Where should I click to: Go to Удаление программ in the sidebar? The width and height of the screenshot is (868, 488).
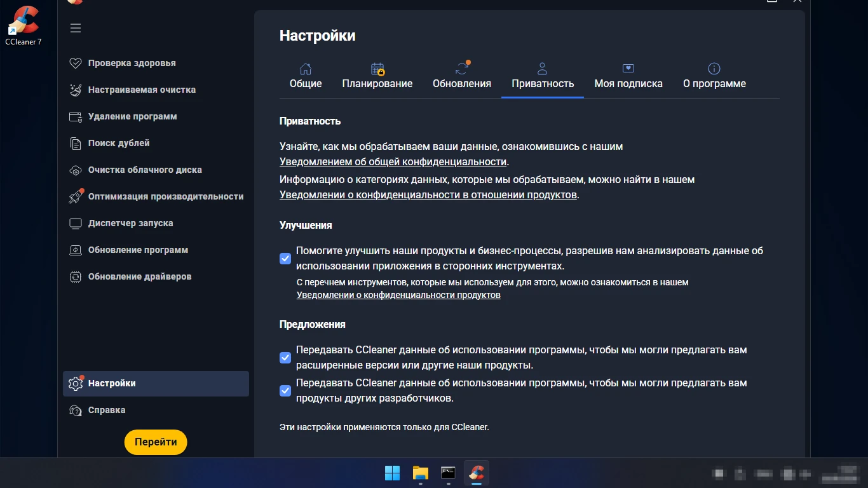point(156,116)
